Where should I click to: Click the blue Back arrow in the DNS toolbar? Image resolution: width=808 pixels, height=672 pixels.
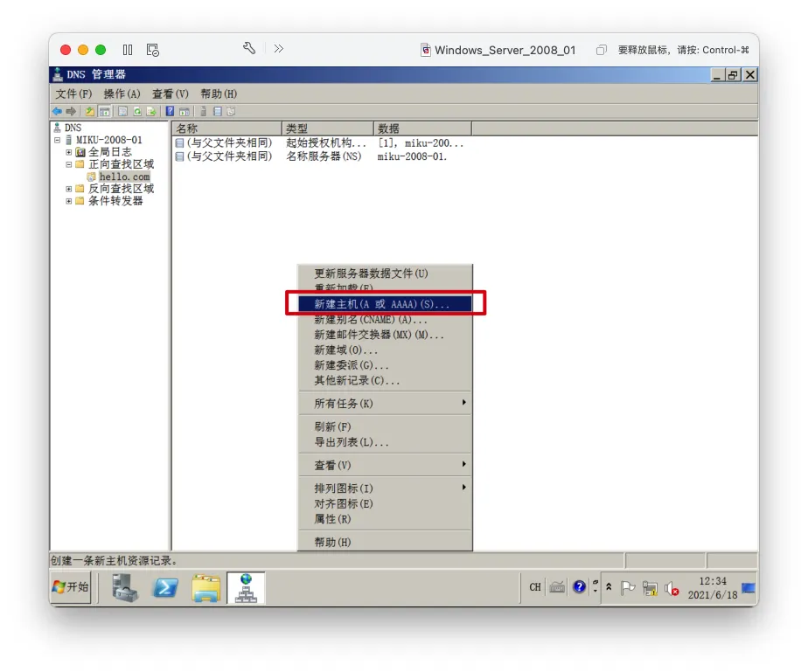pyautogui.click(x=57, y=111)
